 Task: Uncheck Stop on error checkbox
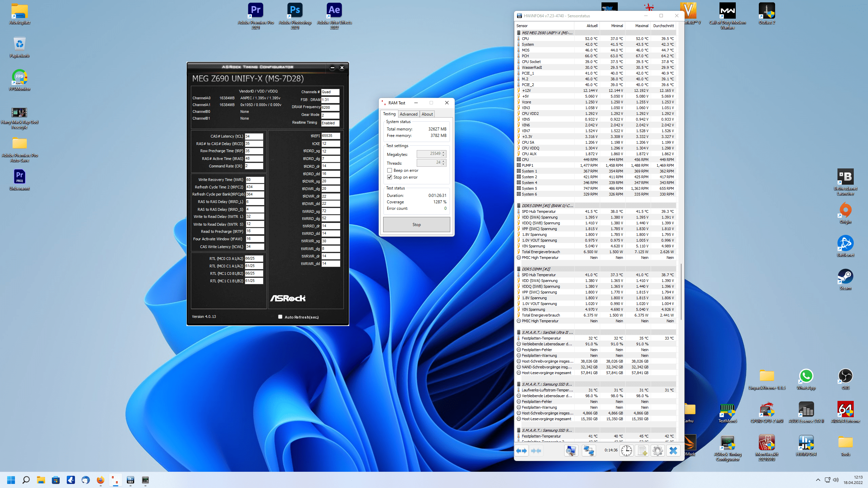coord(390,177)
